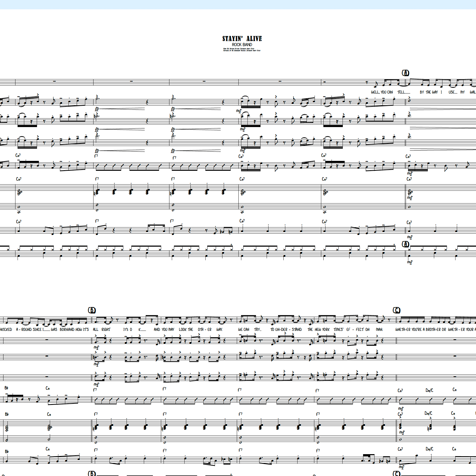Viewport: 476px width, 476px height.
Task: Select the lyric "AND YOU MAY"
Action: click(164, 329)
